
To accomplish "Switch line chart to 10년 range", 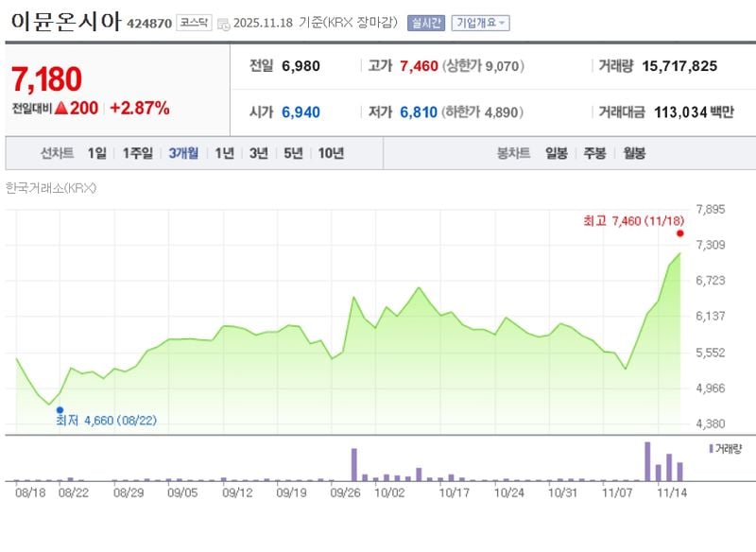I will (x=331, y=153).
